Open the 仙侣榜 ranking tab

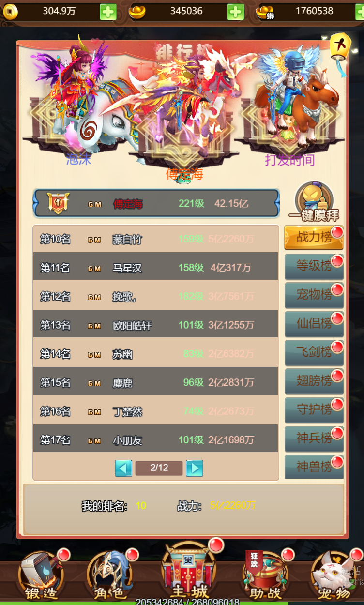314,323
